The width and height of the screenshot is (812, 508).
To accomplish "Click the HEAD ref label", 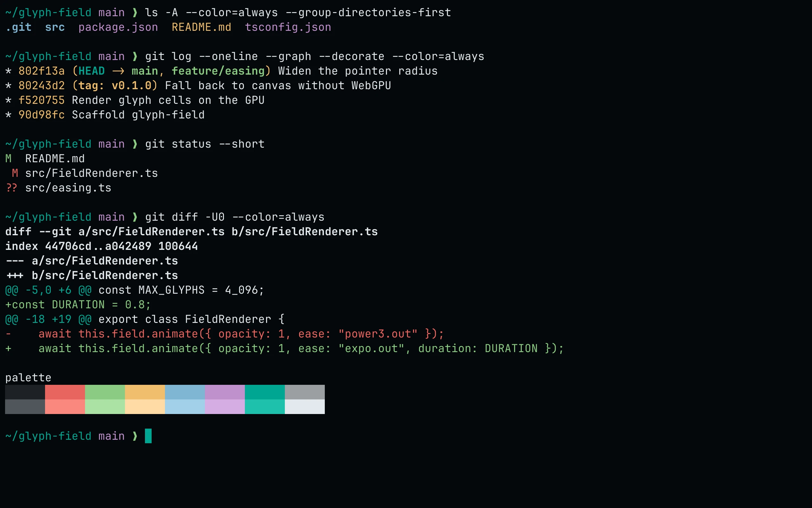I will [x=92, y=71].
